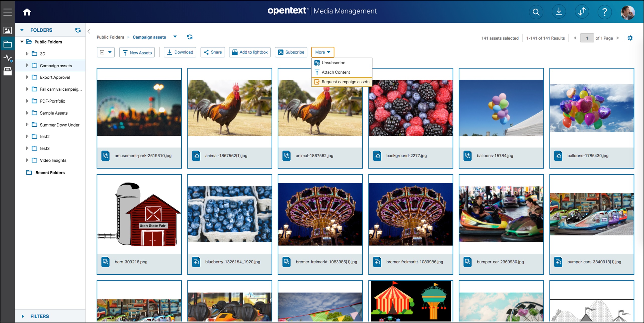Open the view settings gear icon
This screenshot has width=644, height=323.
[630, 38]
